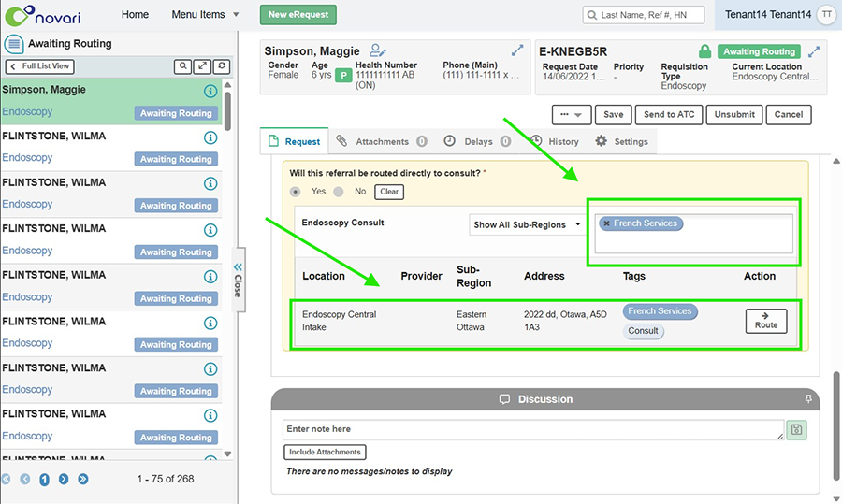
Task: Click the Sub-Region column header
Action: [473, 276]
